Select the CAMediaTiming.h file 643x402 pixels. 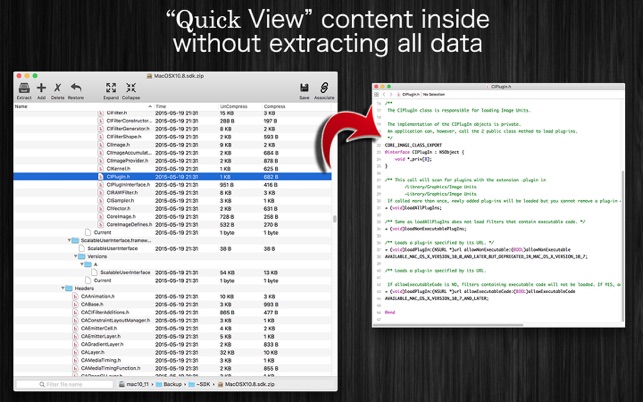point(101,360)
